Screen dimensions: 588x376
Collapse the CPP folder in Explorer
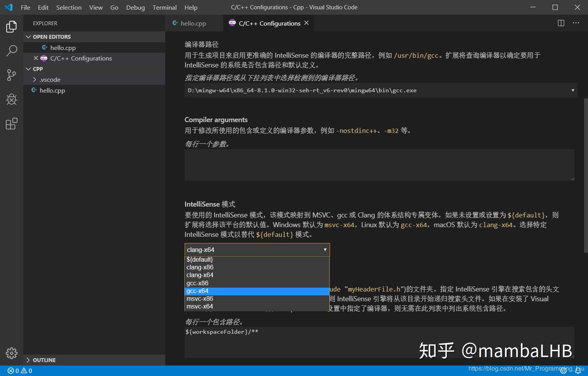coord(28,69)
